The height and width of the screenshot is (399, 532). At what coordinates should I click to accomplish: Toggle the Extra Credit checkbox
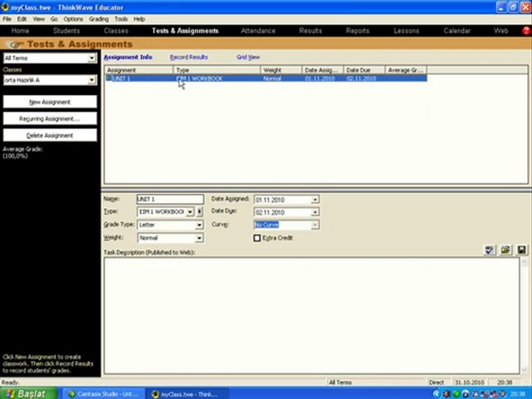coord(257,238)
